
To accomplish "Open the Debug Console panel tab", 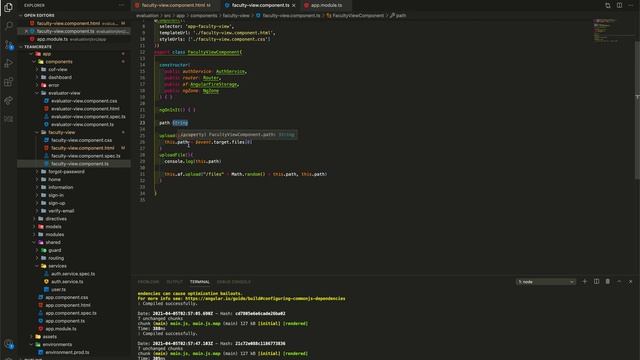I will [x=233, y=282].
